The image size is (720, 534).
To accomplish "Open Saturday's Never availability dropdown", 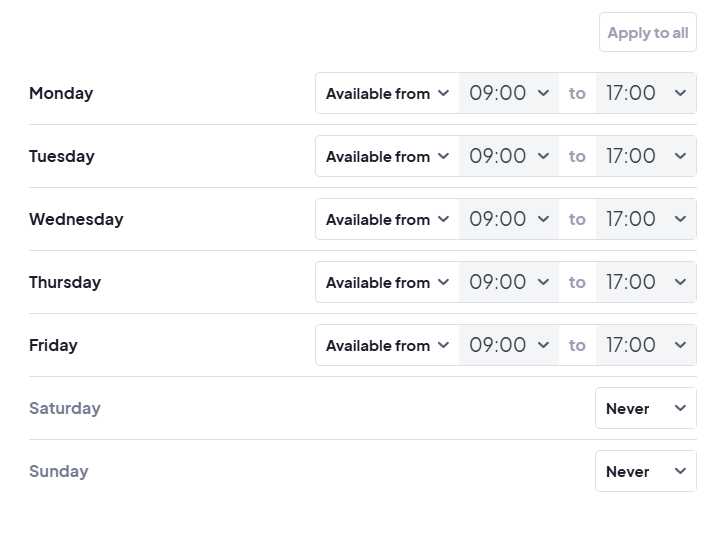I will (646, 409).
